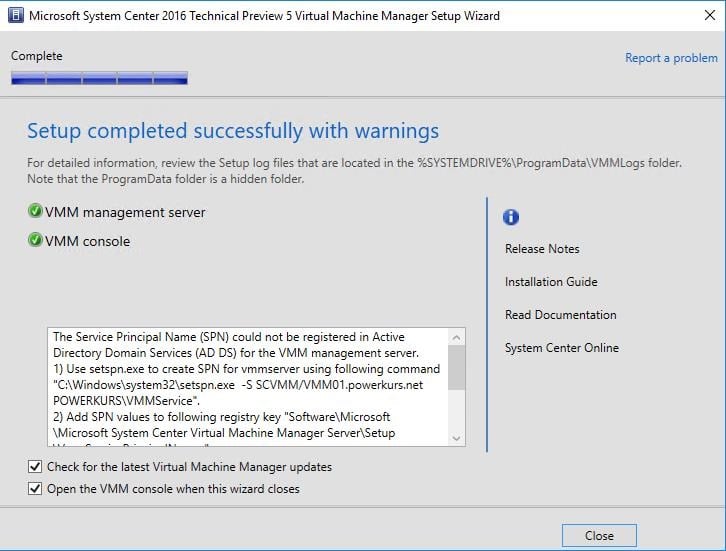Open the Installation Guide link
Screen dimensions: 726x551
point(551,282)
